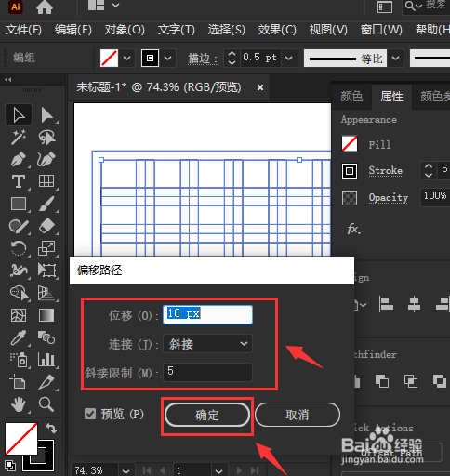Select the Rotate tool
Image resolution: width=450 pixels, height=476 pixels.
(x=19, y=248)
